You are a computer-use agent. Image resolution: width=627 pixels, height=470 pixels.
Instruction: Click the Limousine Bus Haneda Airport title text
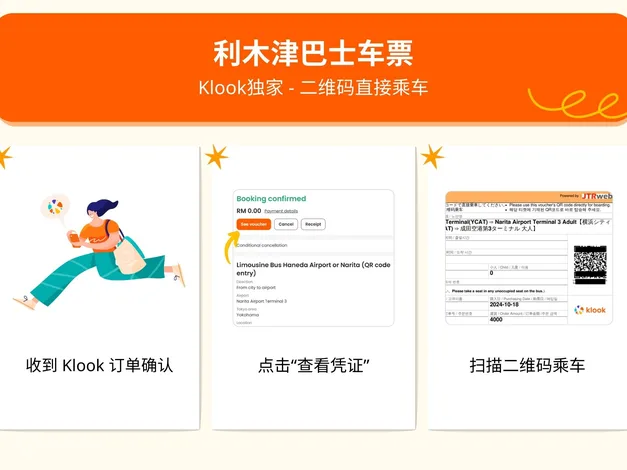[313, 269]
